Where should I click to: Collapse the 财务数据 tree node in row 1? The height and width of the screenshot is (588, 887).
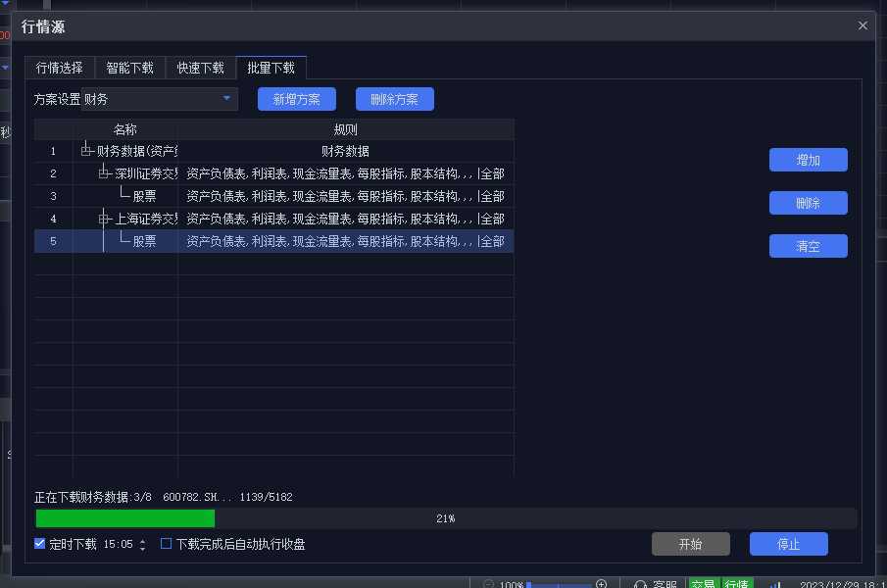(86, 151)
